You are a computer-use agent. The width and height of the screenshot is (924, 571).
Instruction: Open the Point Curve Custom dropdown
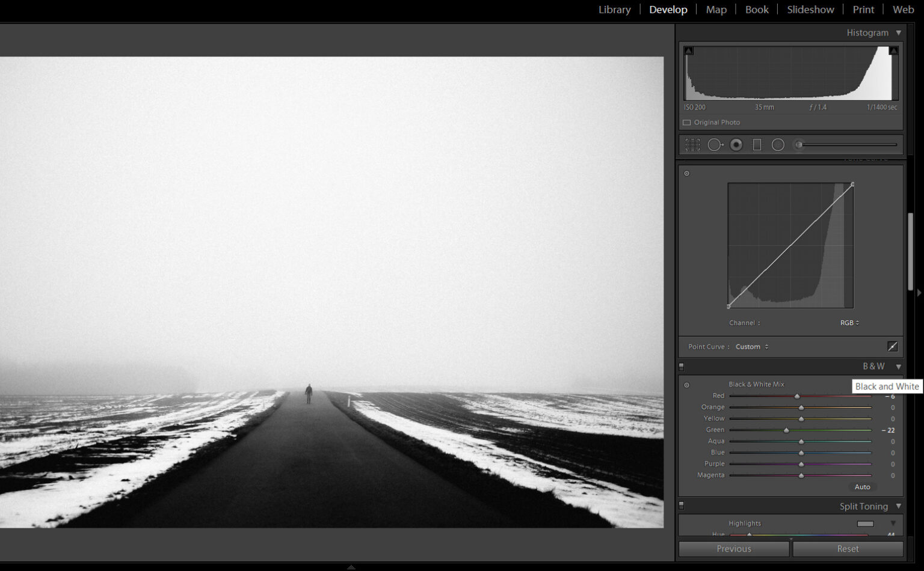(751, 346)
